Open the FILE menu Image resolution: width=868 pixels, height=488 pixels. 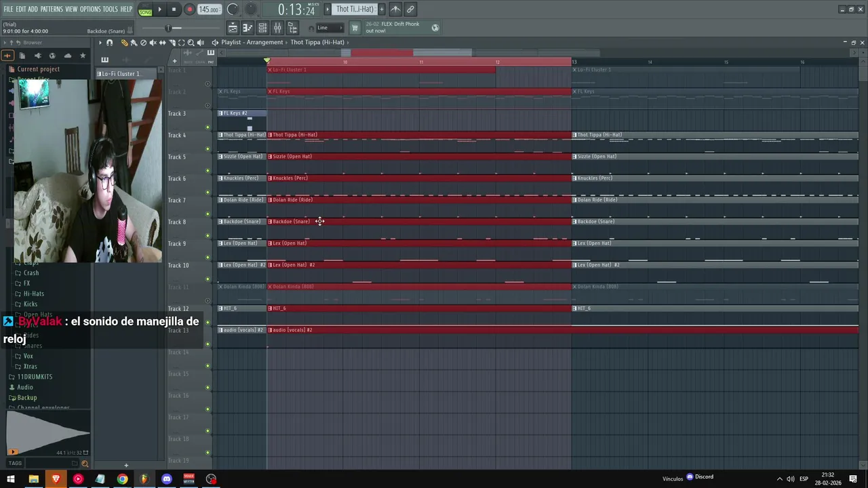click(8, 9)
